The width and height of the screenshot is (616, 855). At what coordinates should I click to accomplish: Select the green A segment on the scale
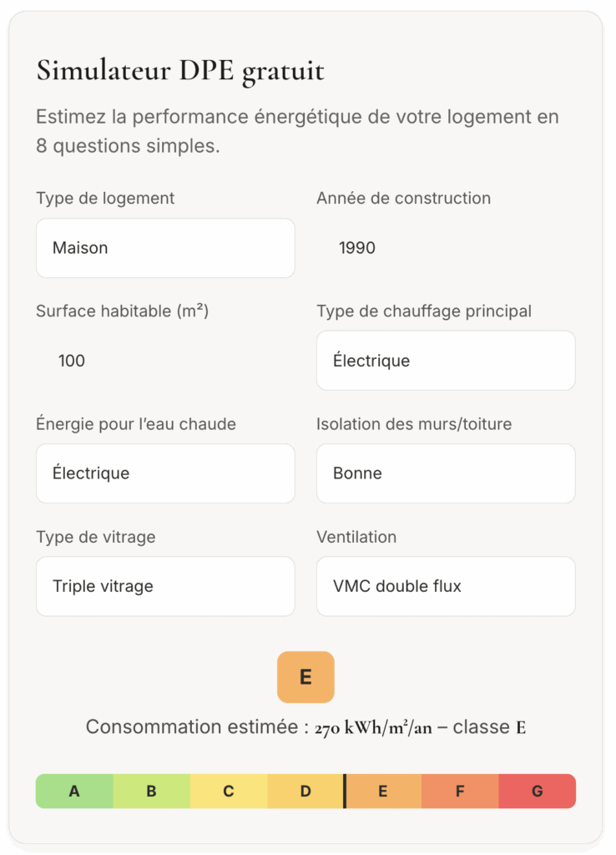[x=73, y=791]
